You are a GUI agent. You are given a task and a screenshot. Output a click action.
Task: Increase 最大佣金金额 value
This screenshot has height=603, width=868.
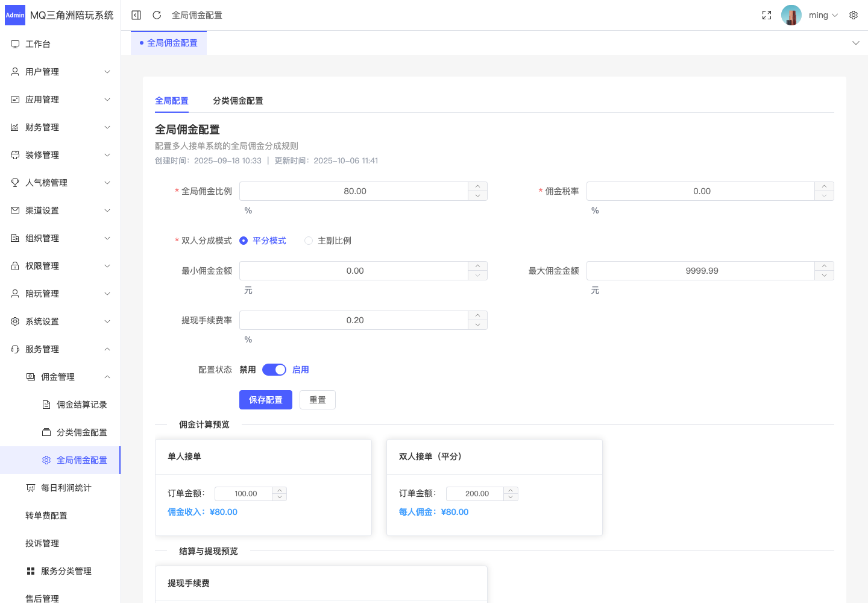point(824,266)
